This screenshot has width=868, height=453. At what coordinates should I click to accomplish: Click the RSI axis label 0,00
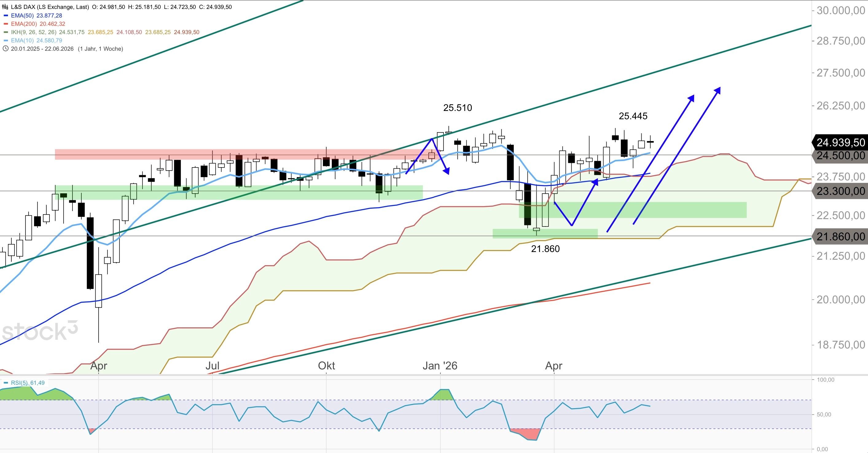(x=823, y=449)
